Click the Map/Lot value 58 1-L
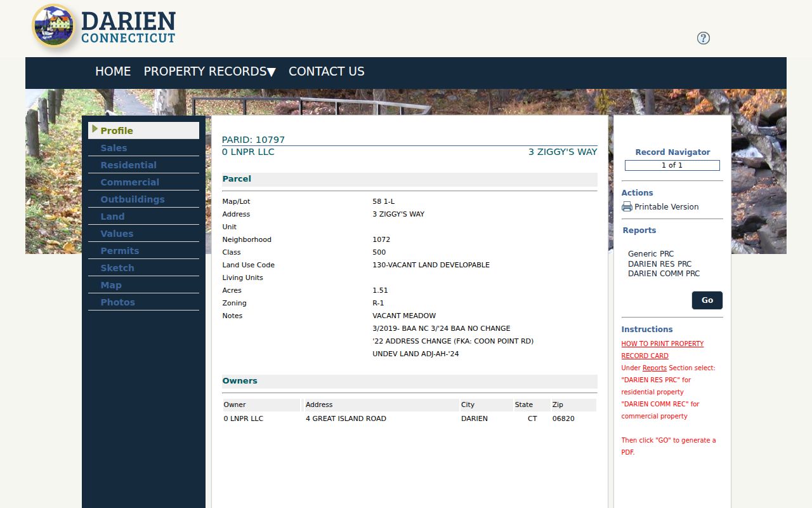 point(383,201)
